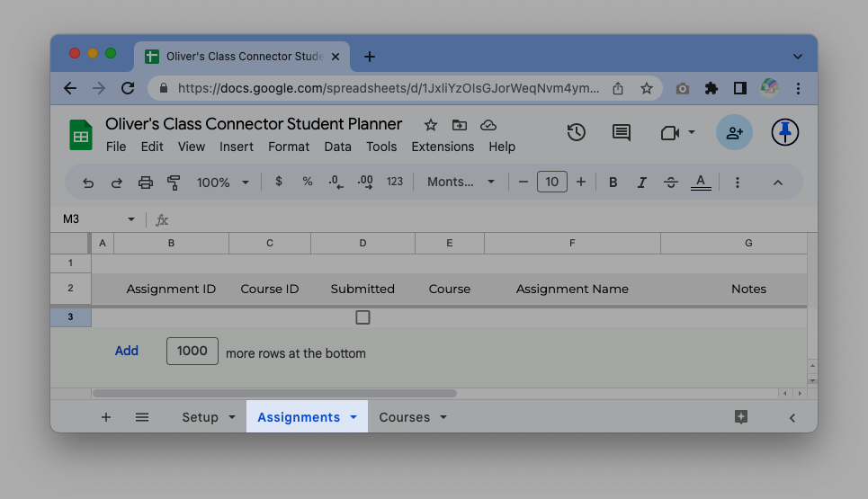
Task: Open the Google Sheets home icon
Action: [81, 135]
